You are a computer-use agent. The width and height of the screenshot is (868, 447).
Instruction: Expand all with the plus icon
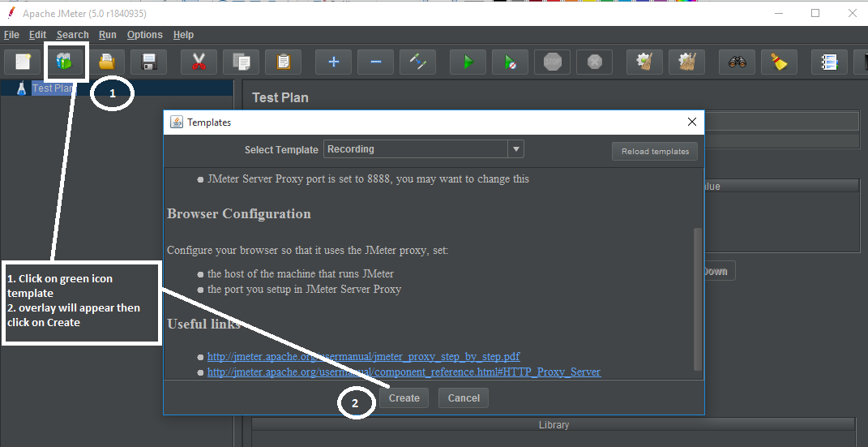(x=333, y=62)
